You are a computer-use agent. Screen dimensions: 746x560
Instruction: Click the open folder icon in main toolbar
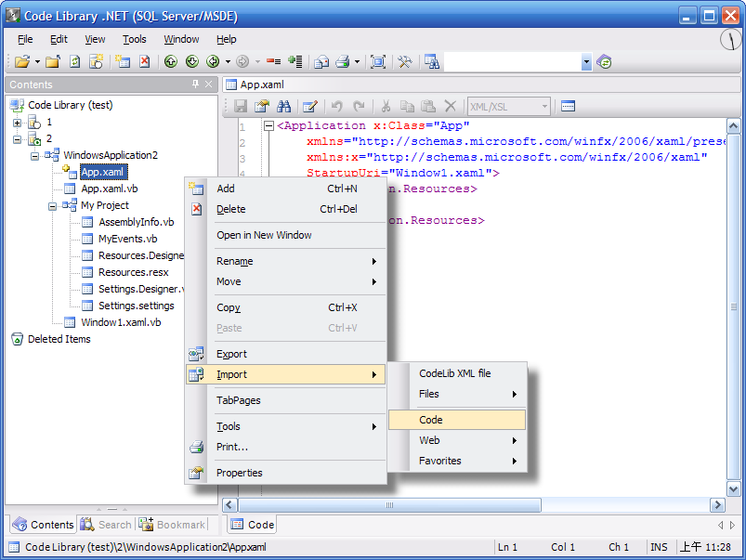22,62
